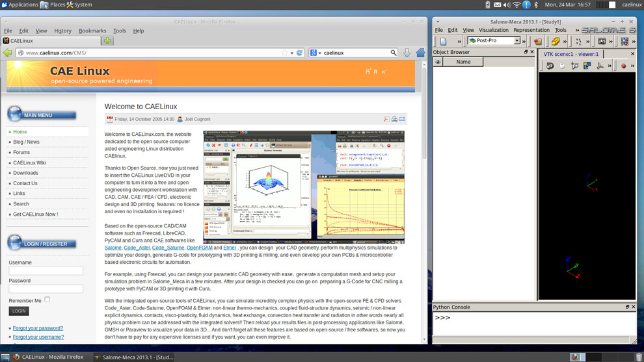Open Downloads in the main menu
The height and width of the screenshot is (362, 644).
[25, 173]
